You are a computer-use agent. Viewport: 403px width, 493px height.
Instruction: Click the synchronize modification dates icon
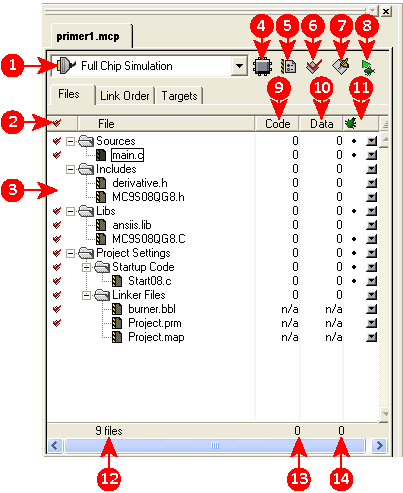pyautogui.click(x=289, y=66)
